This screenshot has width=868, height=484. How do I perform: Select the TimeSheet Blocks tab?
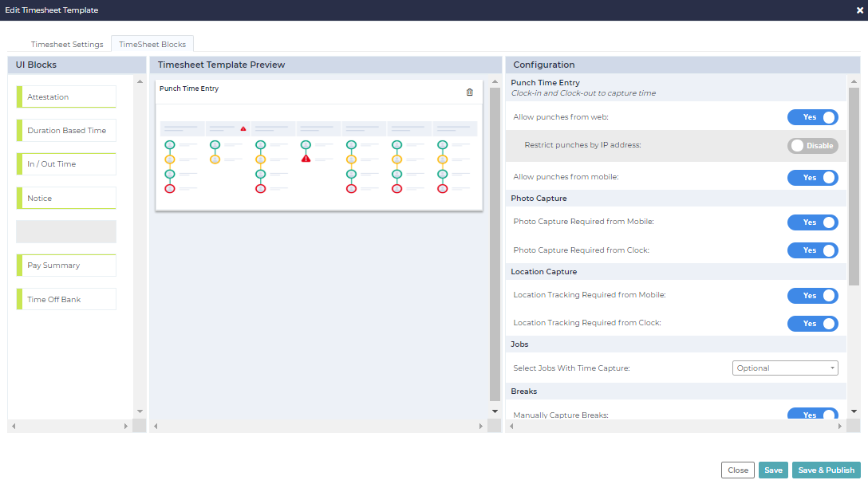(152, 45)
